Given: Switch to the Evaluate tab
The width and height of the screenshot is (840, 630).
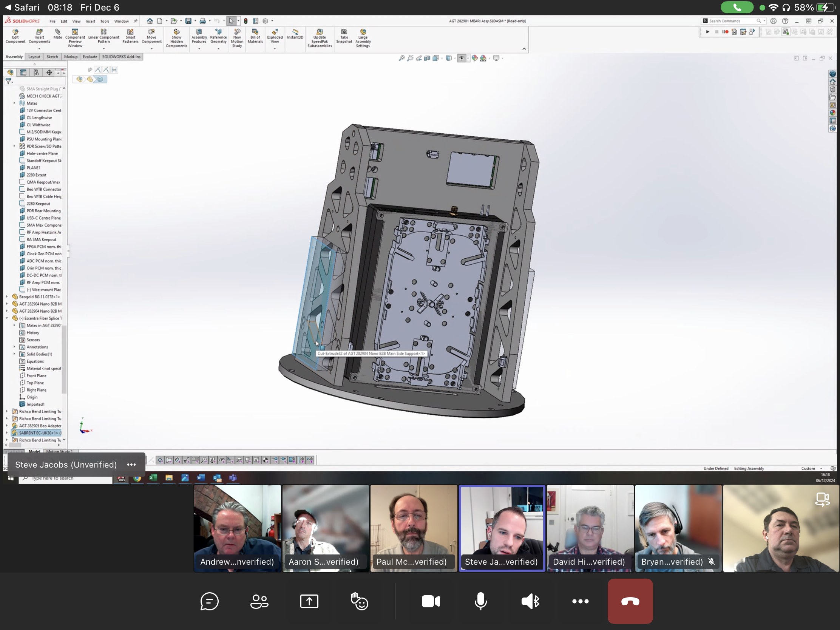Looking at the screenshot, I should pos(90,57).
